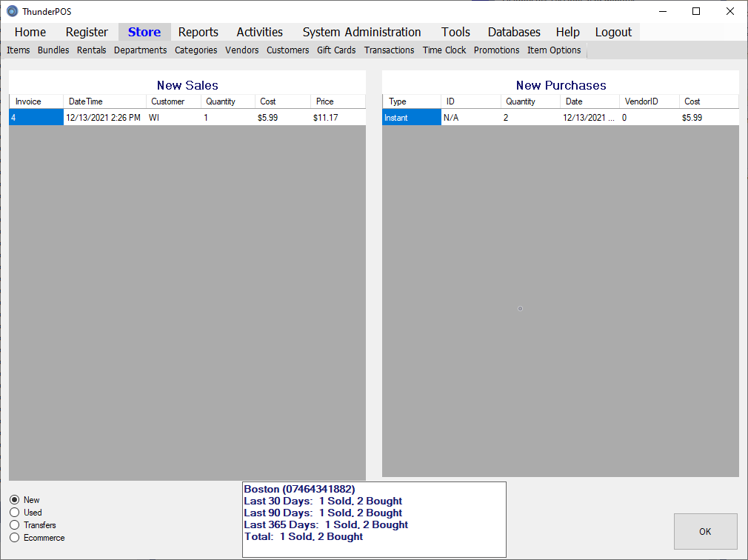The width and height of the screenshot is (748, 560).
Task: Click the VendorID column header
Action: pyautogui.click(x=649, y=101)
